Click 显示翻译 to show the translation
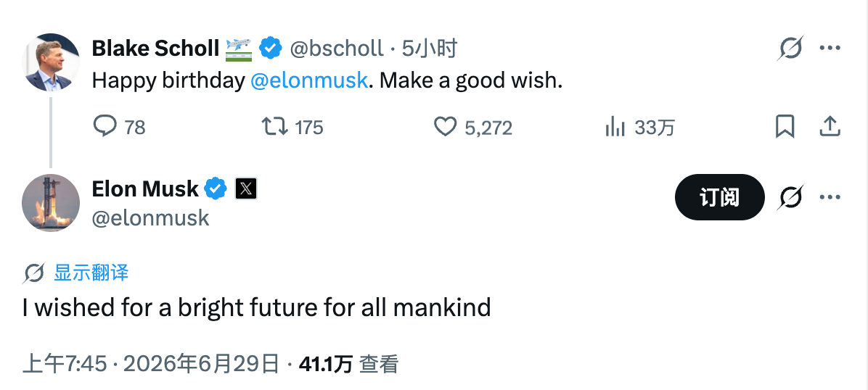 [x=91, y=273]
